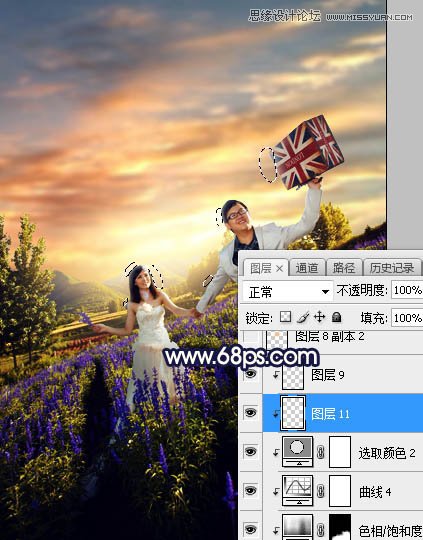423x540 pixels.
Task: Toggle visibility of 色相/饱和度 layer
Action: pyautogui.click(x=251, y=529)
